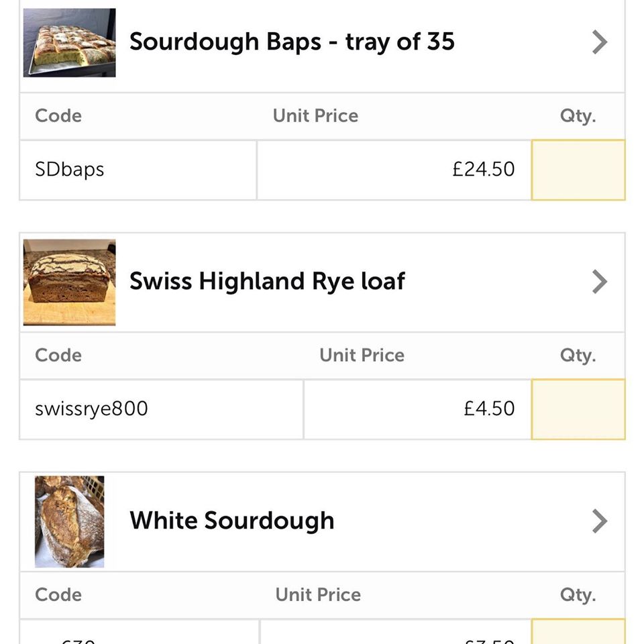Click the £24.50 unit price

(483, 170)
